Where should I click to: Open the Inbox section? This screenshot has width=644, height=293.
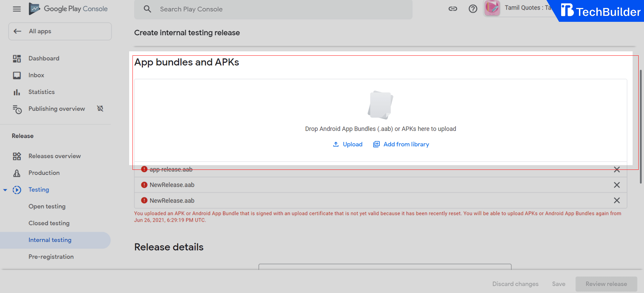click(36, 75)
